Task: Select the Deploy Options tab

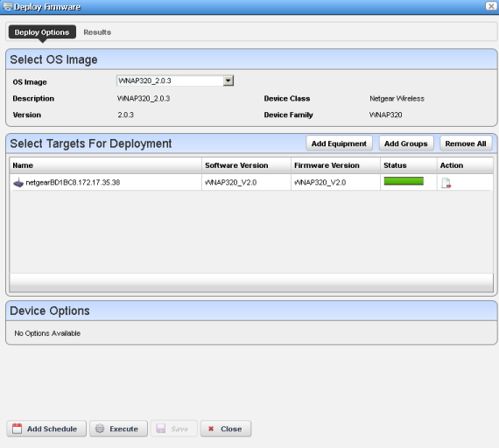Action: [x=42, y=32]
